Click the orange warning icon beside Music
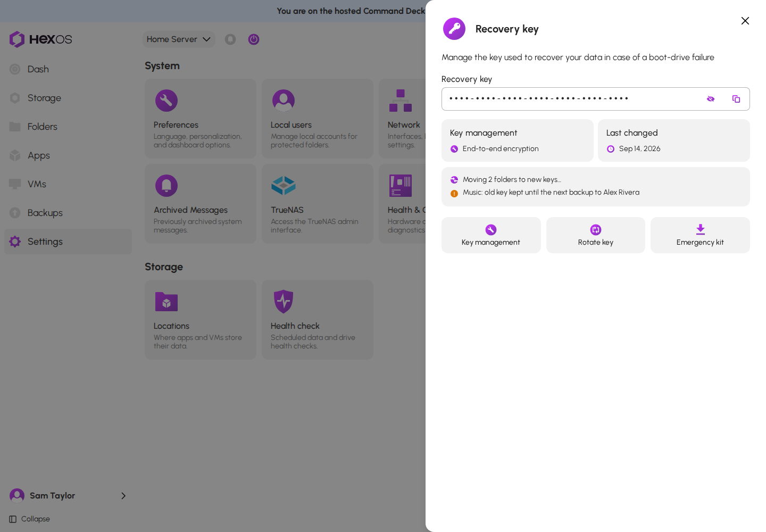Image resolution: width=766 pixels, height=532 pixels. coord(454,193)
